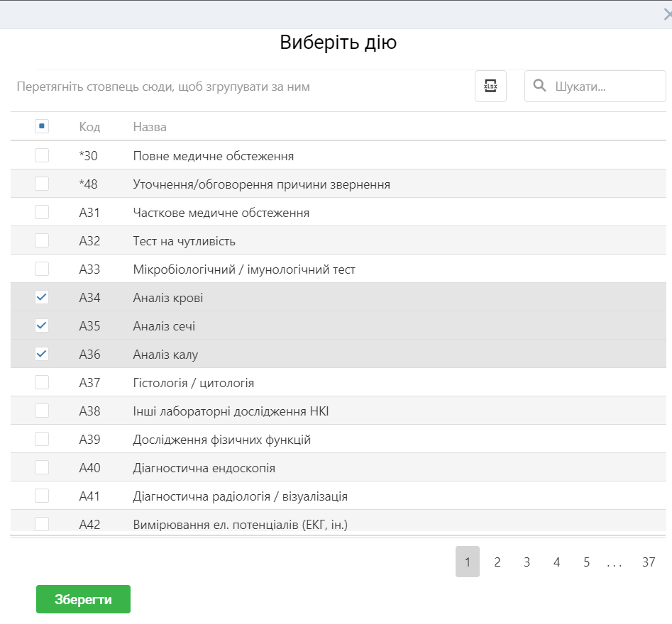672x624 pixels.
Task: Focus the Шукати search field
Action: click(595, 86)
